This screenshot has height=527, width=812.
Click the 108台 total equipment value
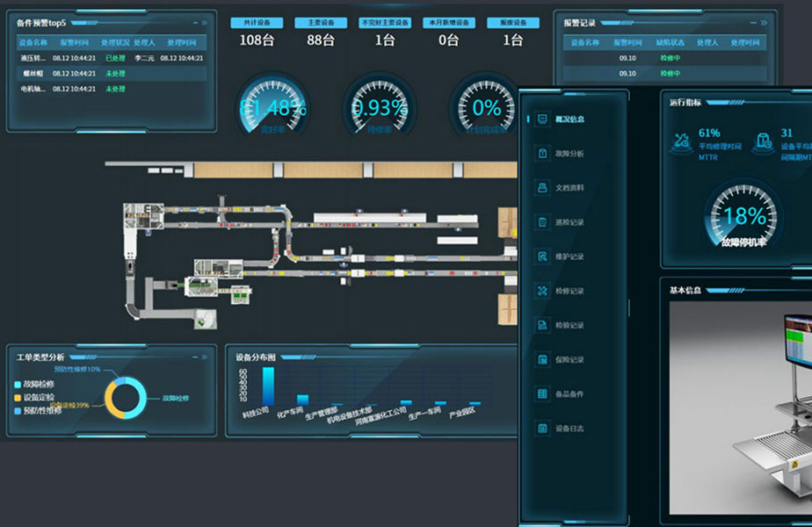(x=257, y=40)
